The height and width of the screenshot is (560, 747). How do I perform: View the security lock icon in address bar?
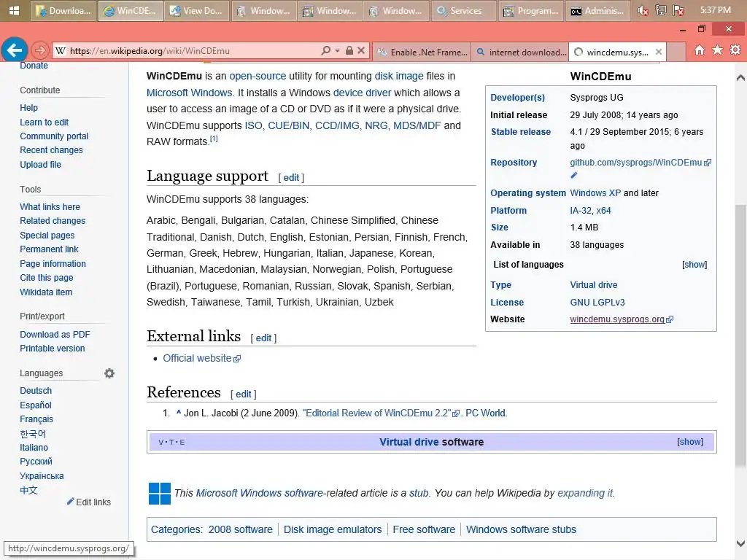[x=349, y=50]
